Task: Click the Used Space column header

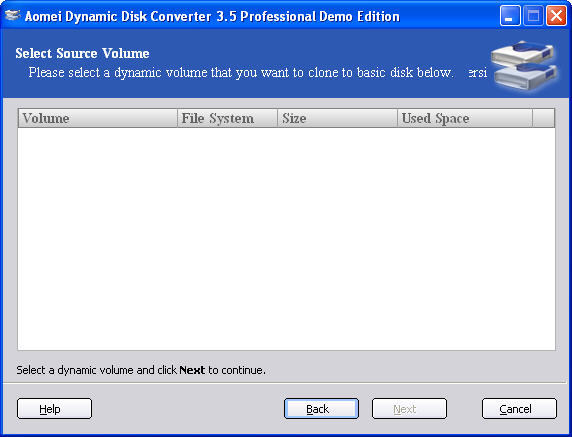Action: [465, 118]
